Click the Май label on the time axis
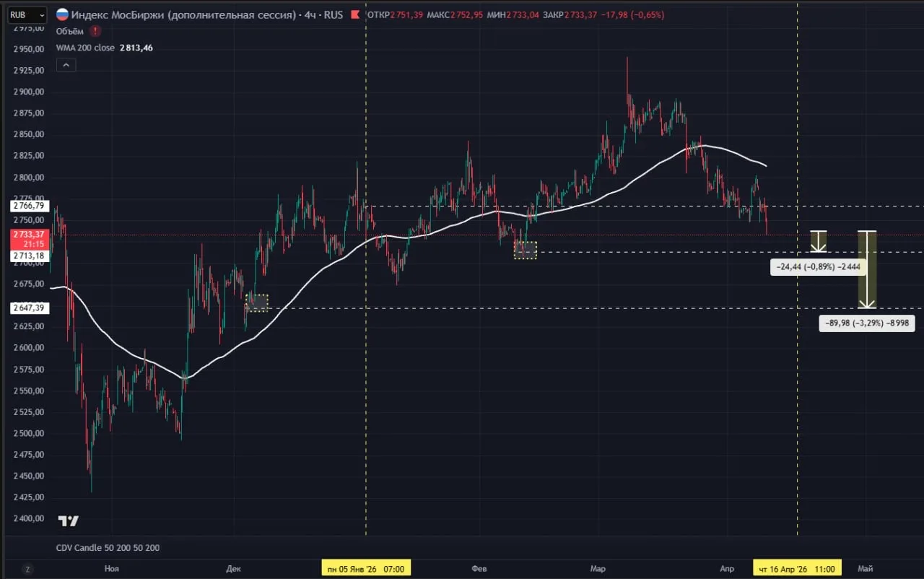This screenshot has width=924, height=579. click(x=865, y=569)
